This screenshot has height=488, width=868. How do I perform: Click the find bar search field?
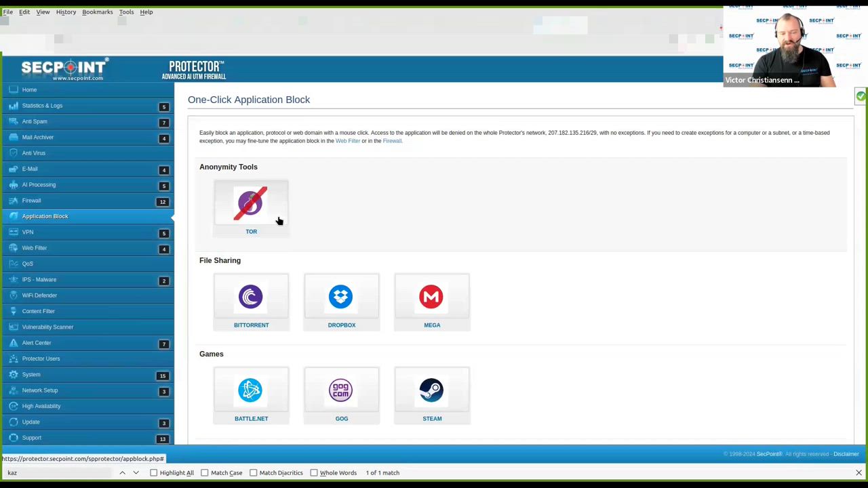pyautogui.click(x=58, y=473)
